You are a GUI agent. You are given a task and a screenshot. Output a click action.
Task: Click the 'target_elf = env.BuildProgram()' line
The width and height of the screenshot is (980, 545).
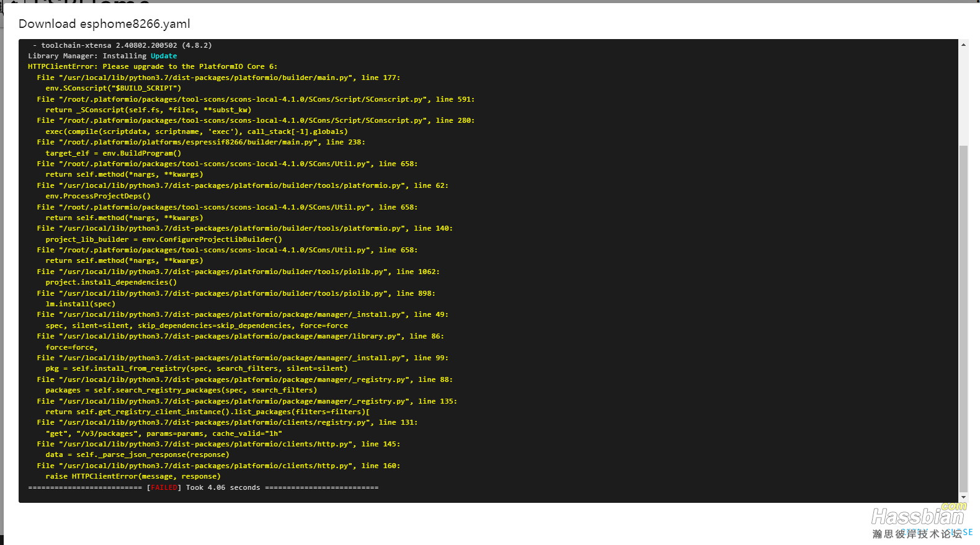click(114, 153)
